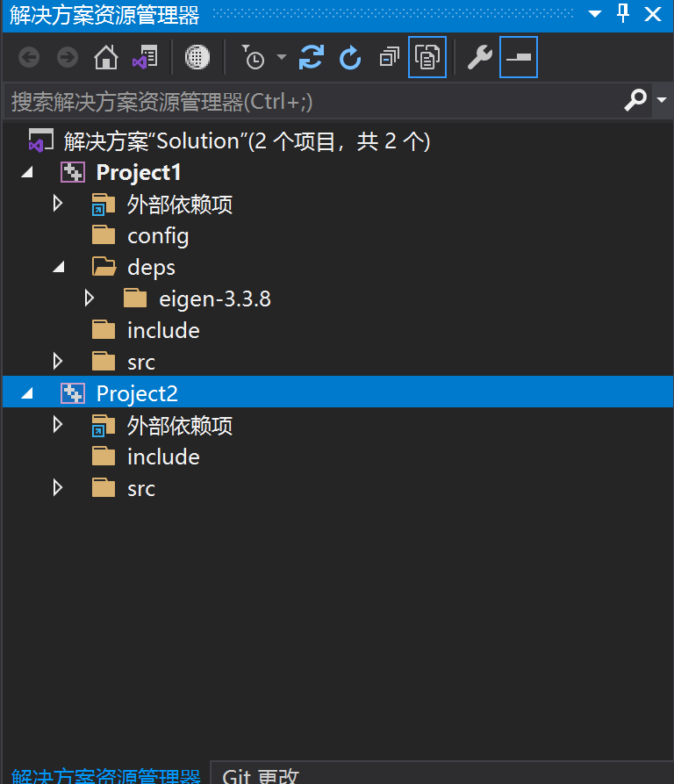The image size is (674, 784).
Task: Open dropdown arrow next to pending changes filter
Action: [282, 57]
